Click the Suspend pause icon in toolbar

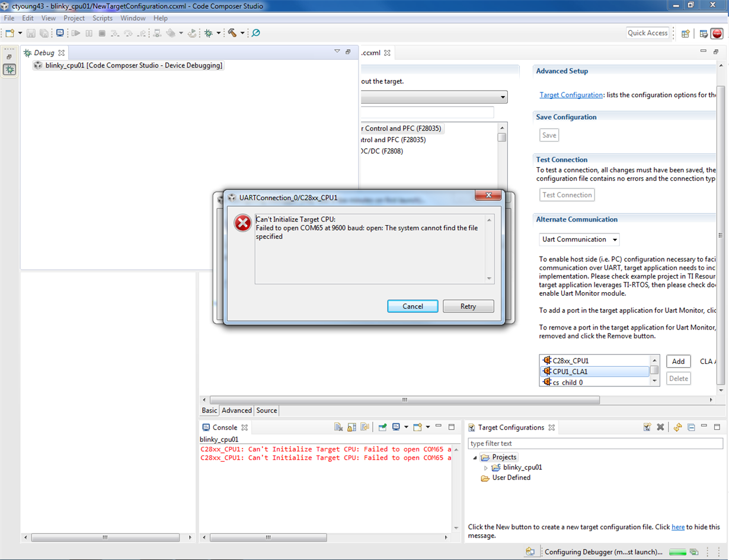point(89,33)
